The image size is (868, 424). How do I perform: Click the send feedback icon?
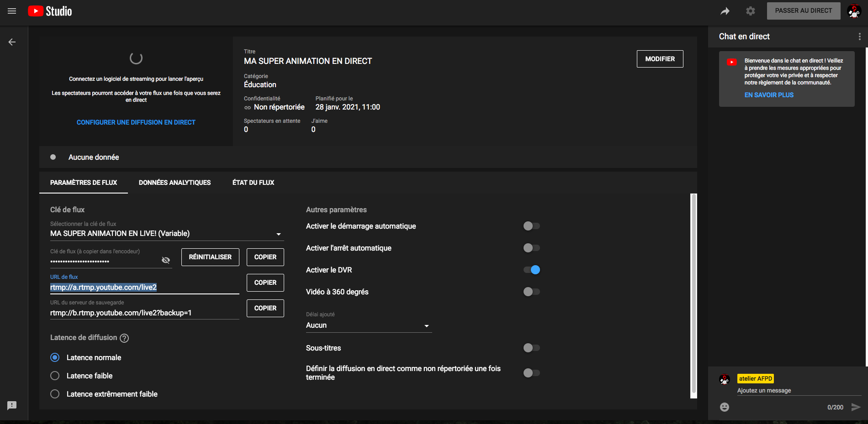click(12, 405)
